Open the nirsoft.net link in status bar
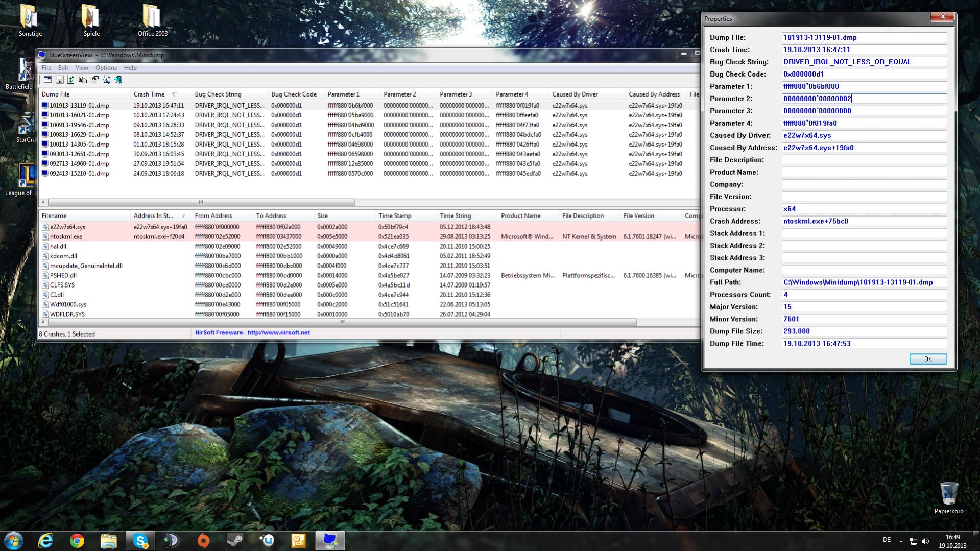Image resolution: width=980 pixels, height=551 pixels. click(x=279, y=332)
